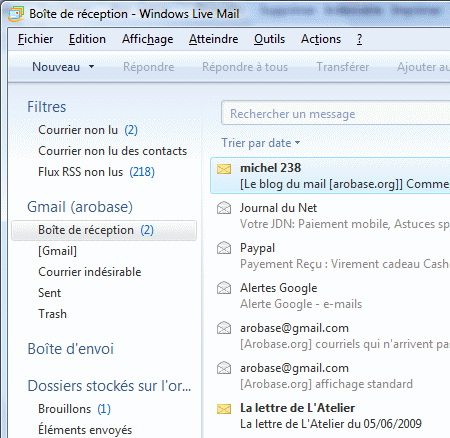Open the Éléments envoyés folder
Viewport: 450px width, 438px height.
(85, 430)
